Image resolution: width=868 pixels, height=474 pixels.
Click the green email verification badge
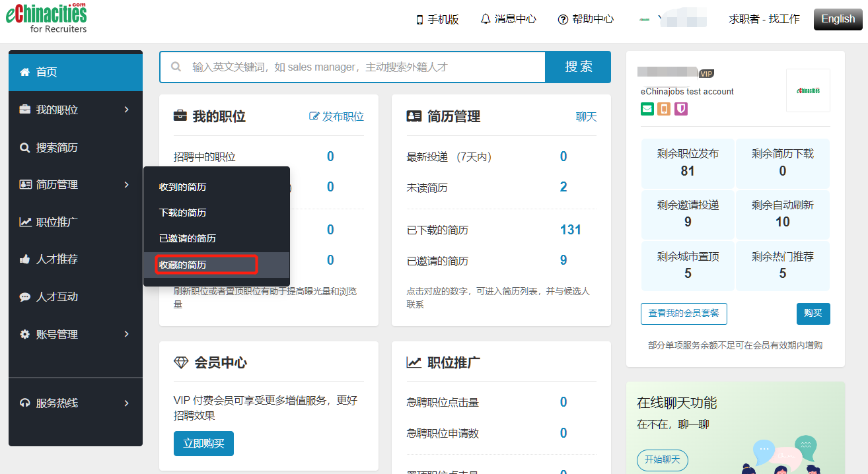tap(647, 109)
